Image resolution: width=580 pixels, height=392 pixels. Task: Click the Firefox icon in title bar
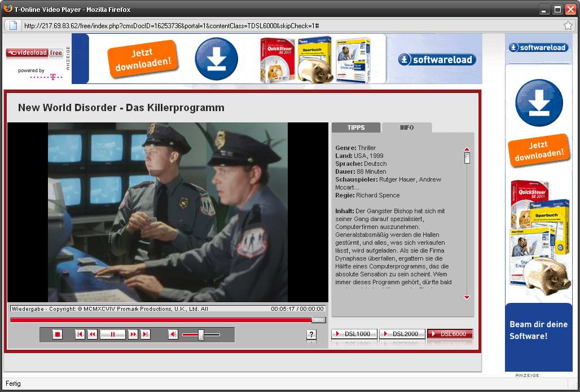pyautogui.click(x=7, y=9)
